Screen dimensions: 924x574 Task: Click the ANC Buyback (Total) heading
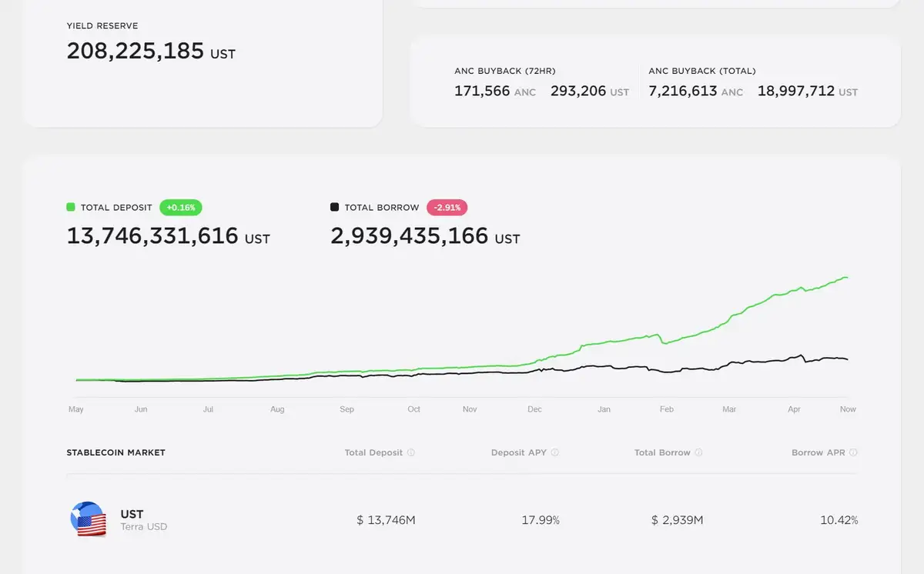point(701,71)
